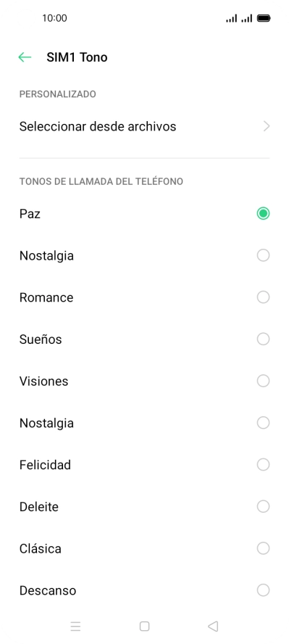This screenshot has height=644, width=289.
Task: Tap the triangle back navigation icon
Action: coord(213,627)
